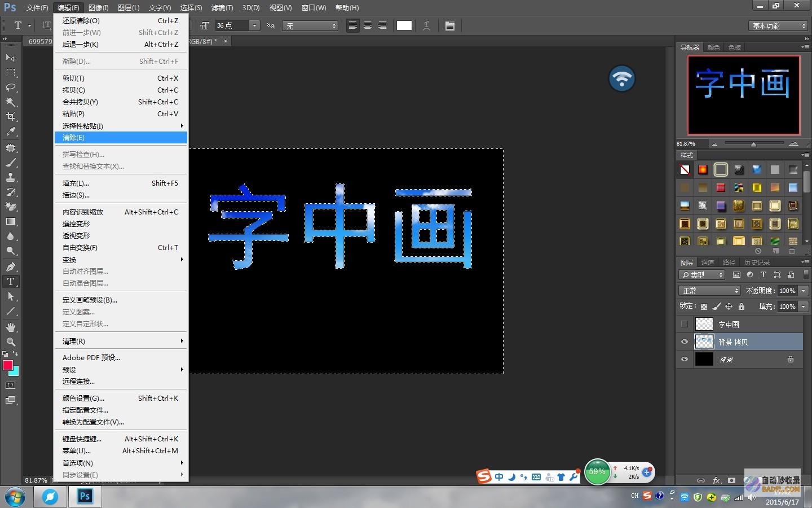
Task: Click the navigator zoom slider handle
Action: coord(753,144)
